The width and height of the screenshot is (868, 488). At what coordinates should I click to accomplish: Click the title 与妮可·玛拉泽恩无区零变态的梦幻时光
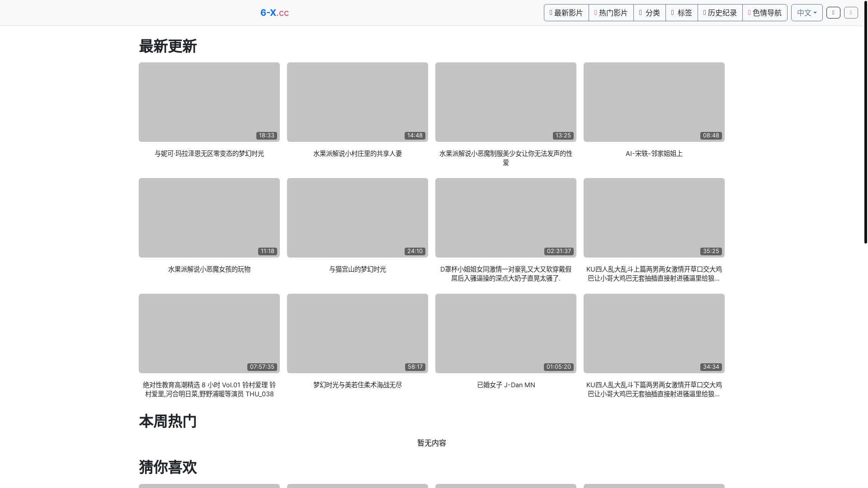pyautogui.click(x=209, y=154)
